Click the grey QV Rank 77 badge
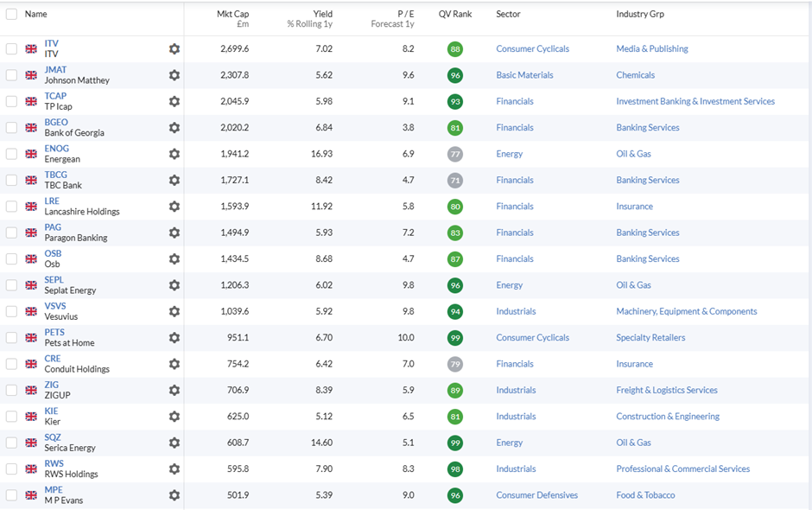 [455, 155]
